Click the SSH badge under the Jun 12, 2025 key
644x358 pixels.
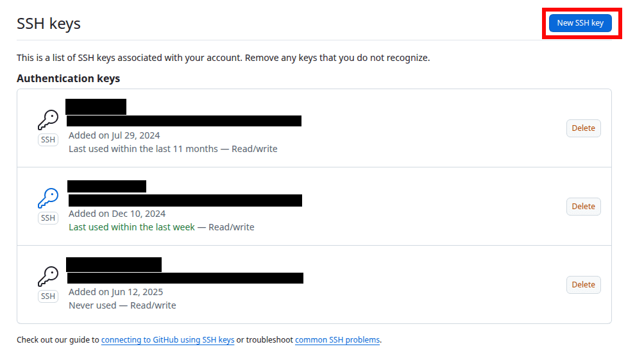pos(48,296)
